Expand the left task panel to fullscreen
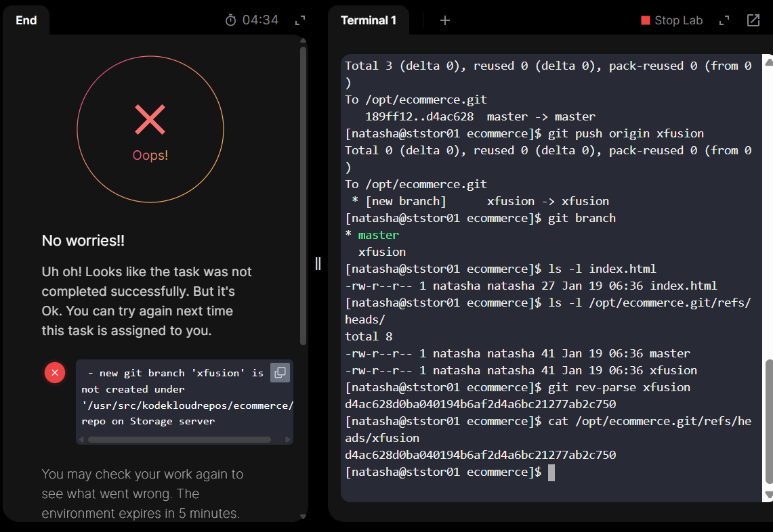 click(x=300, y=20)
